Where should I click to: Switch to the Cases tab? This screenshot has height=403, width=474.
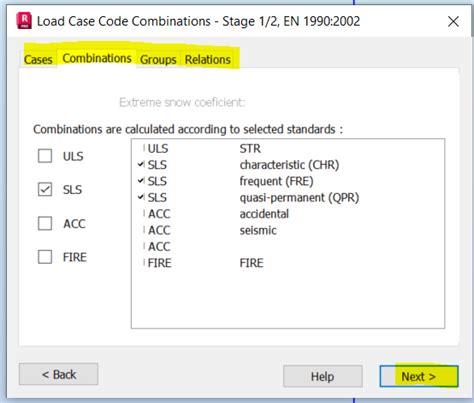(x=38, y=60)
